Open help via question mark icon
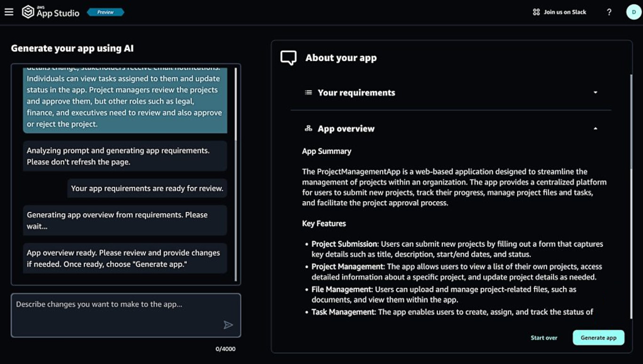Screen dimensions: 643x364 (x=609, y=12)
